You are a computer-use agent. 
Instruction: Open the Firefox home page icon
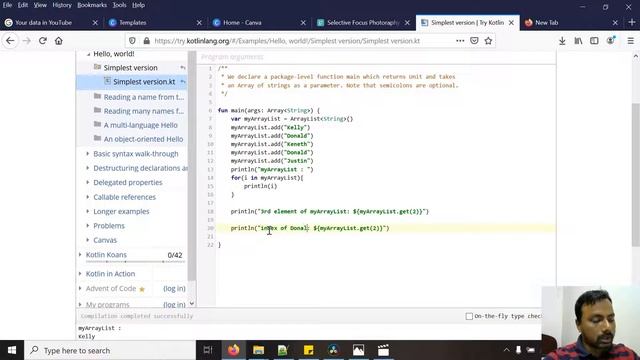click(59, 41)
